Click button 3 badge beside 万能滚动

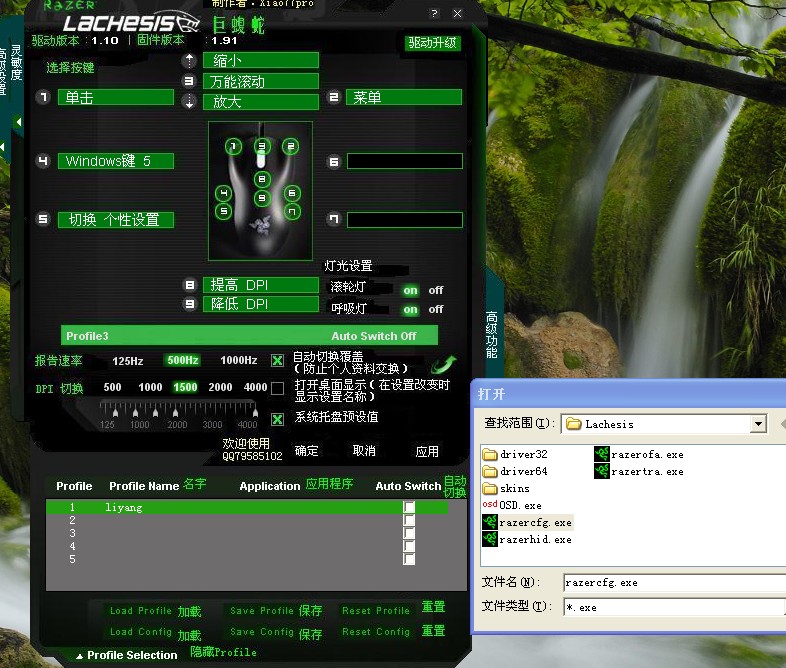189,81
